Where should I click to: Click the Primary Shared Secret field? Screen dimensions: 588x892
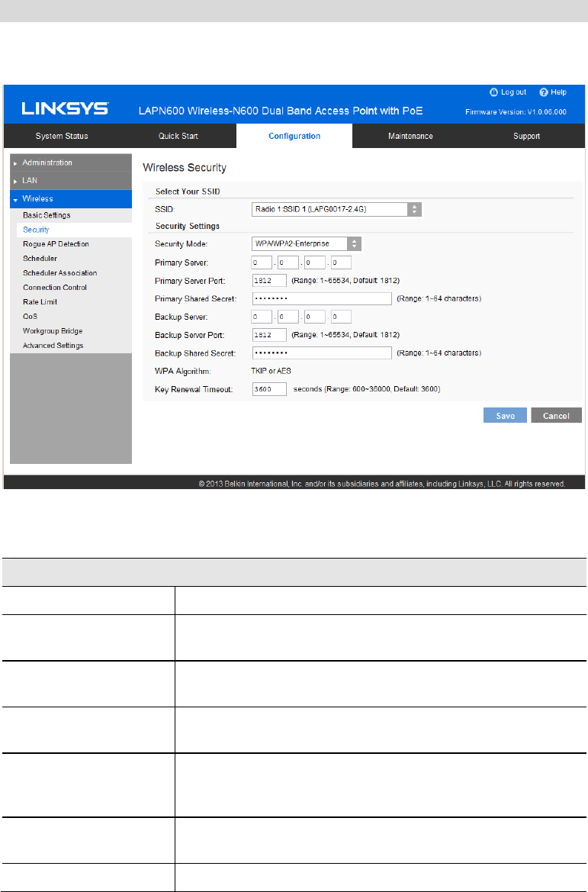click(x=322, y=298)
